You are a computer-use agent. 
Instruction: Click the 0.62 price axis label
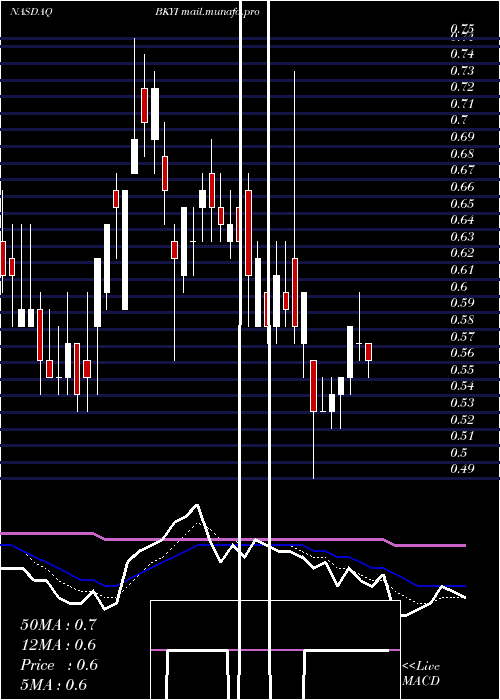(x=462, y=253)
